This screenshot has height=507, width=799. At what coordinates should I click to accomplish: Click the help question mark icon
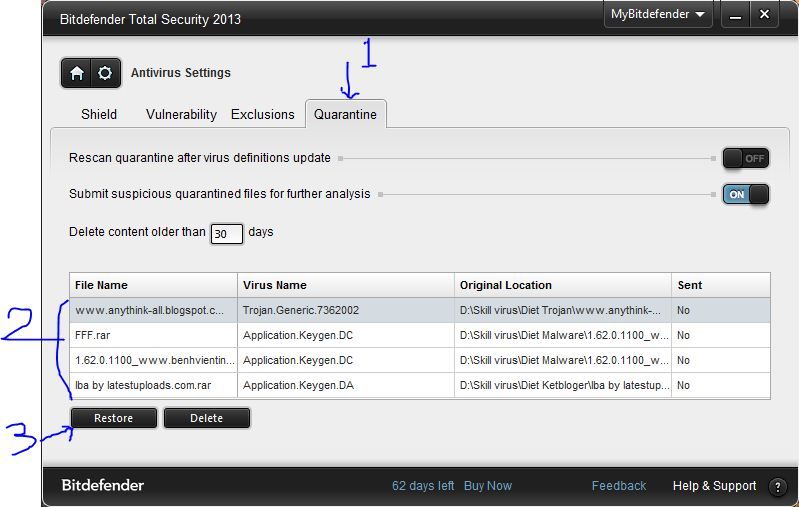coord(778,487)
